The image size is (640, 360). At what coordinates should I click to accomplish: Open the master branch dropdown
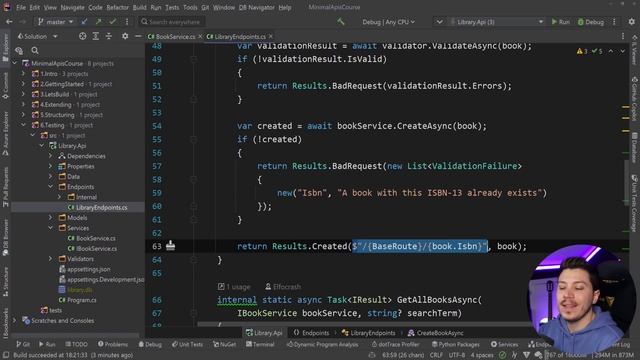[x=56, y=22]
